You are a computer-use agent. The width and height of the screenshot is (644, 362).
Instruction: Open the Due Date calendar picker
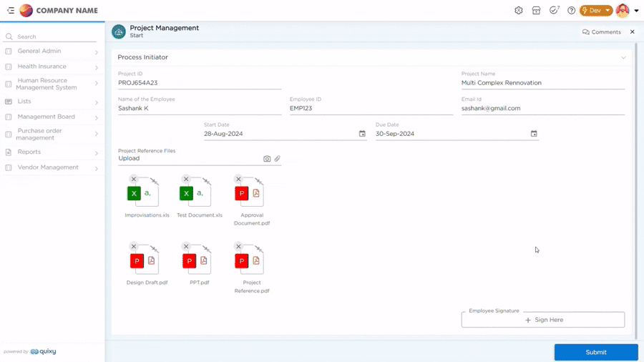click(x=534, y=134)
